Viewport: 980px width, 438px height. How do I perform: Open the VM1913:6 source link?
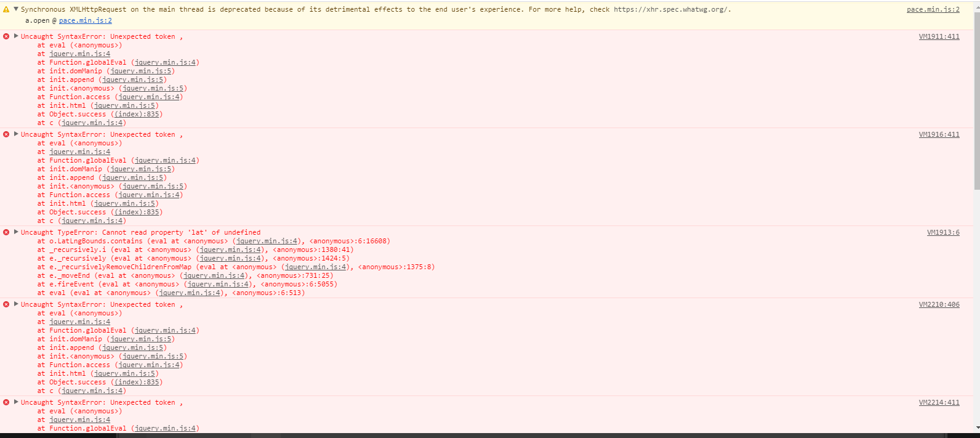click(943, 232)
